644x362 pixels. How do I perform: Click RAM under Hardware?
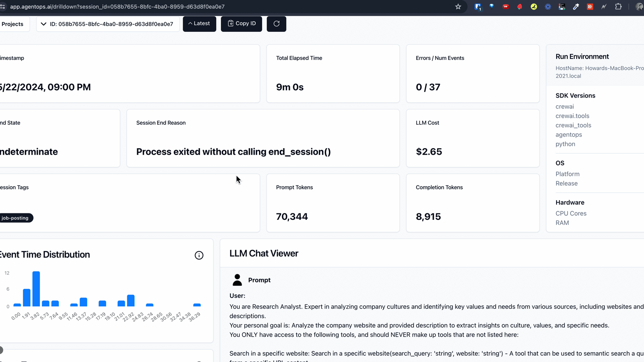click(562, 223)
